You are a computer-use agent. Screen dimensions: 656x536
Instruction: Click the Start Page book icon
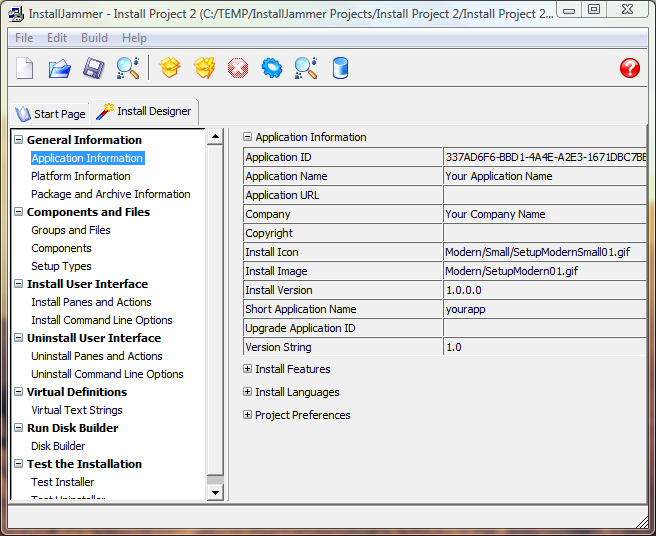click(x=23, y=114)
